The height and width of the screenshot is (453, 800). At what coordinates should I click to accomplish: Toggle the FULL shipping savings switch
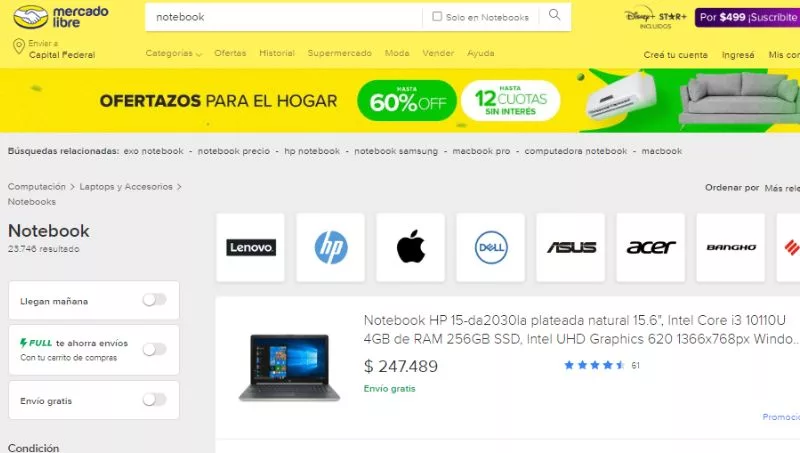pyautogui.click(x=155, y=349)
